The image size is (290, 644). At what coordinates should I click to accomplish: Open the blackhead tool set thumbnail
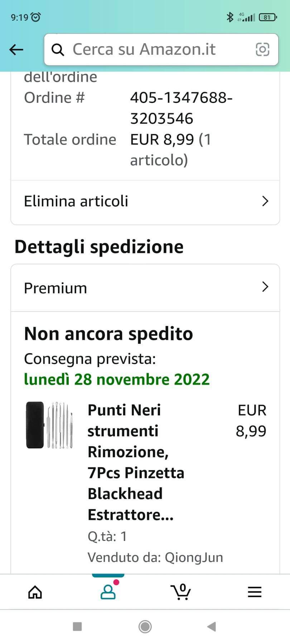(x=49, y=425)
